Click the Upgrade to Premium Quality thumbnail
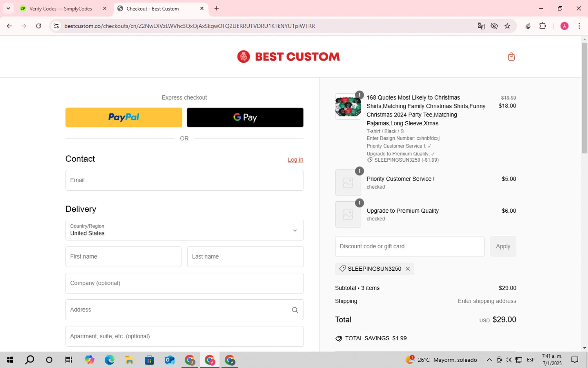 coord(348,215)
